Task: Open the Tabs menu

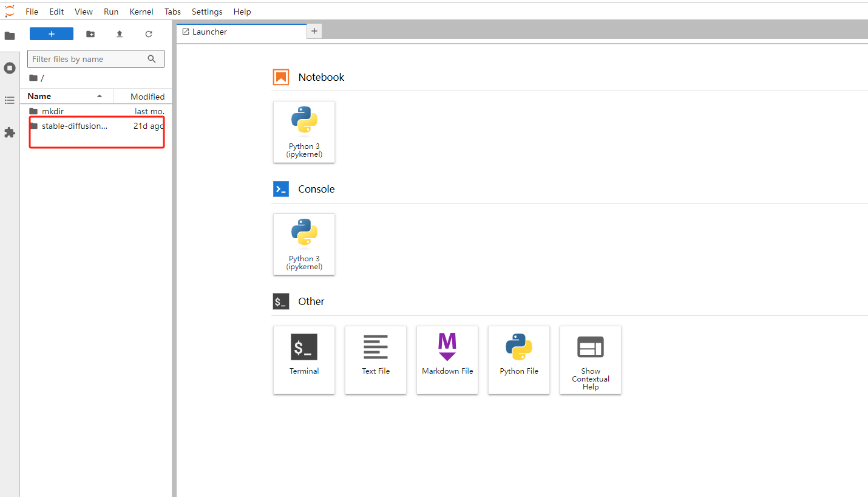Action: (x=172, y=12)
